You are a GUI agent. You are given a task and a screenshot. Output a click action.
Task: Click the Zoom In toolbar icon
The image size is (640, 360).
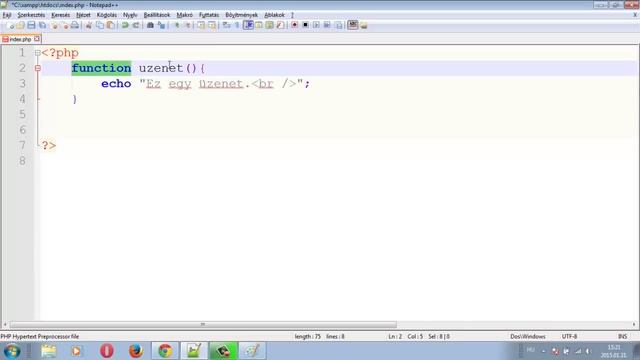(x=177, y=25)
